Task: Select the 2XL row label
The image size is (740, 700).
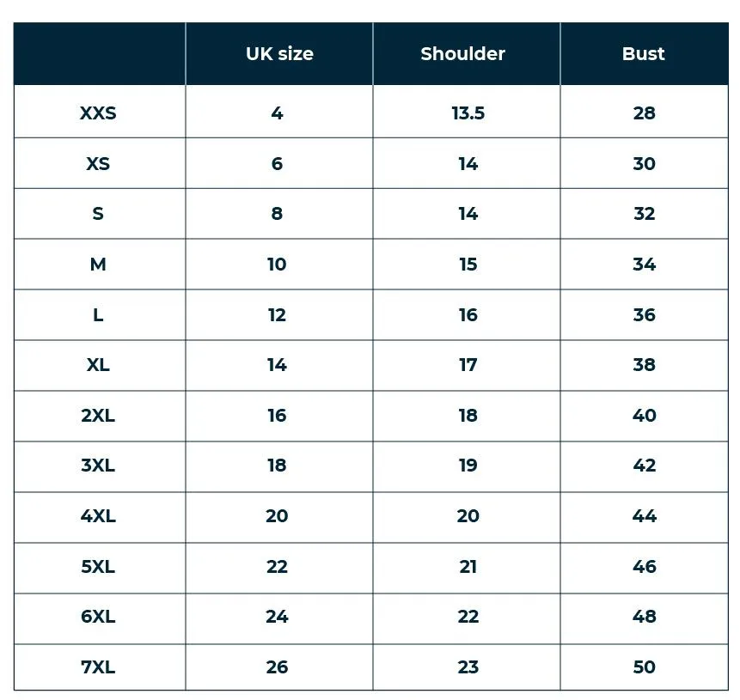Action: 98,416
